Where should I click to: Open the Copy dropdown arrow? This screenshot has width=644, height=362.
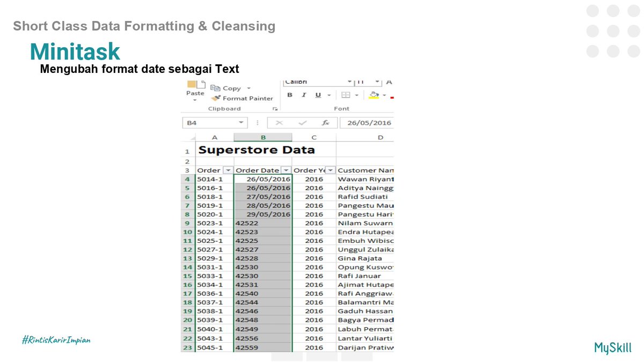[248, 88]
